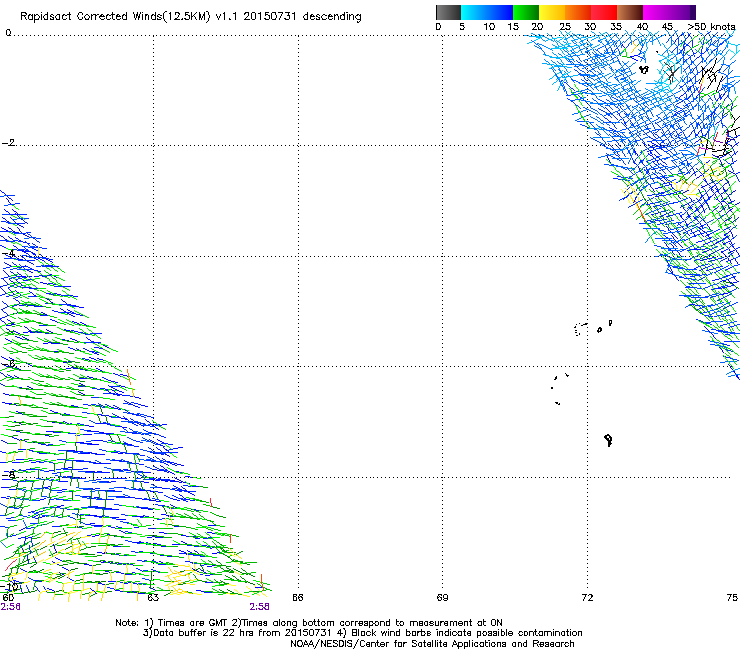Click the '>50 knots' legend label
Viewport: 740px width, 650px height.
pyautogui.click(x=711, y=27)
